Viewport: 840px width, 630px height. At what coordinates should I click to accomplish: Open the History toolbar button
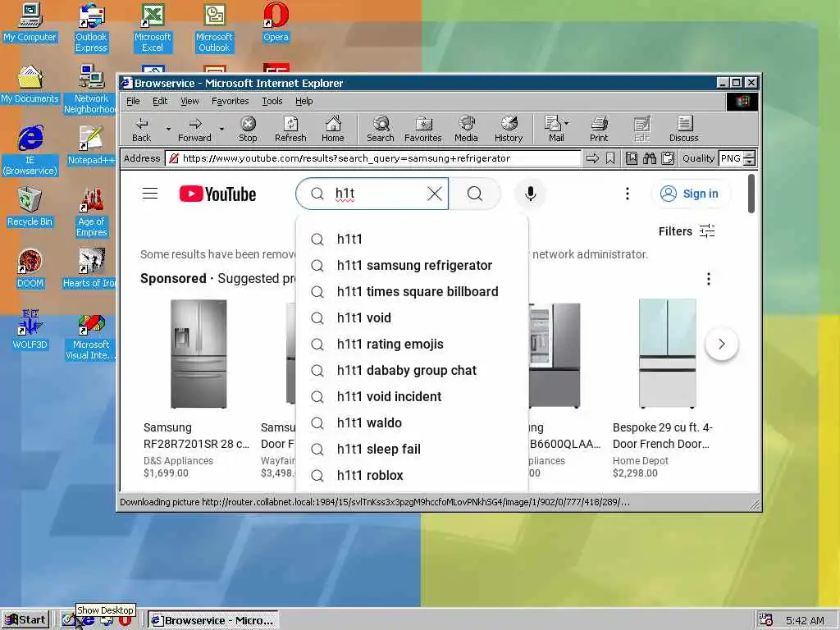(x=509, y=130)
